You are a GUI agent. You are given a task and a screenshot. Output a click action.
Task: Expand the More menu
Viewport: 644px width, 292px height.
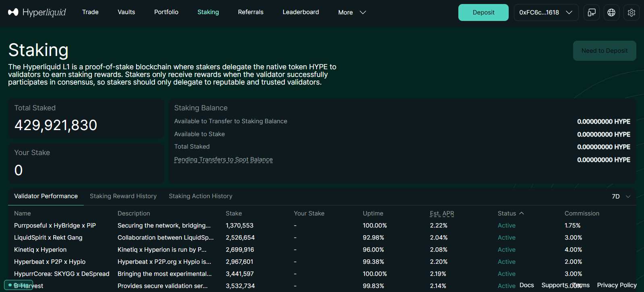(352, 12)
